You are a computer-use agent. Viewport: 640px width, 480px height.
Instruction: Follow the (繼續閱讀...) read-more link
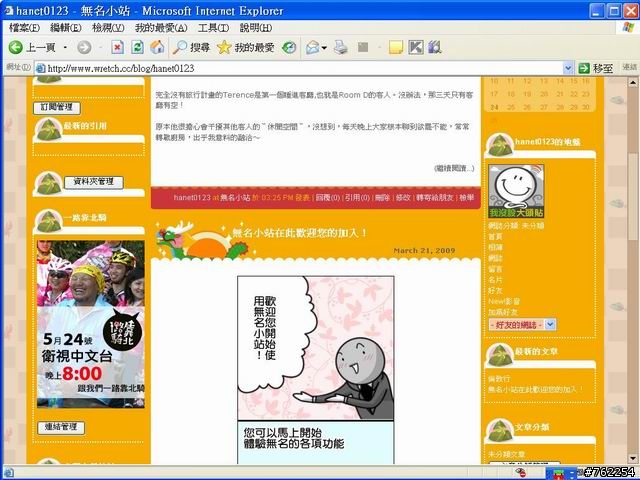(454, 168)
